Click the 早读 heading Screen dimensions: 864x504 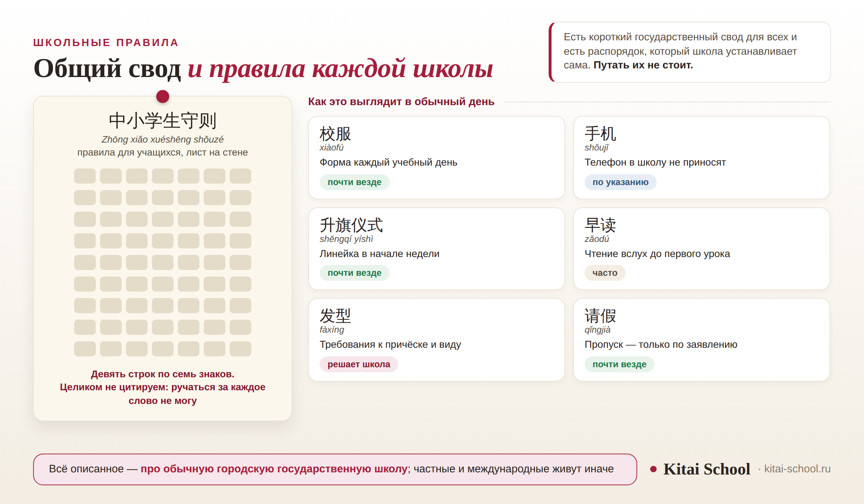[x=600, y=225]
